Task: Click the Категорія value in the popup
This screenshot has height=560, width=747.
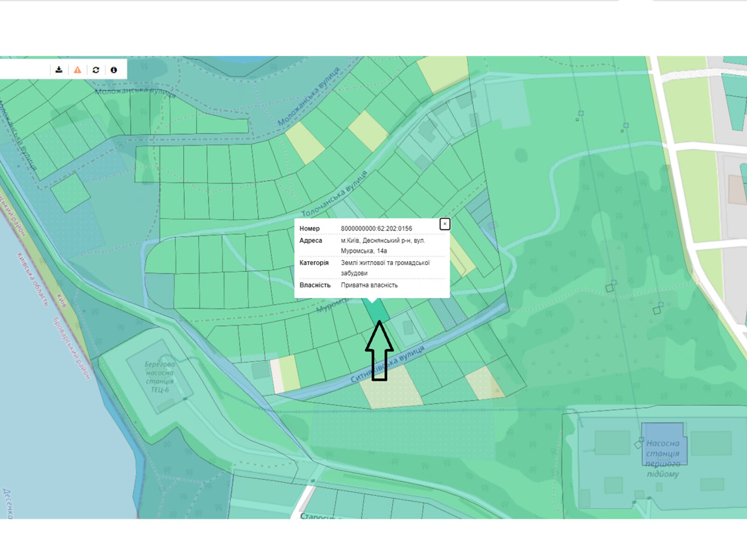Action: [x=385, y=268]
